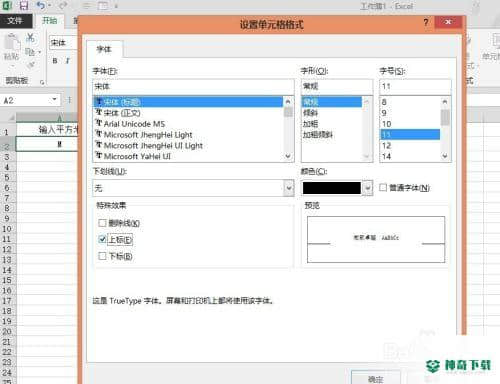Select Arial Unicode MS font
This screenshot has width=500, height=384.
pos(188,124)
